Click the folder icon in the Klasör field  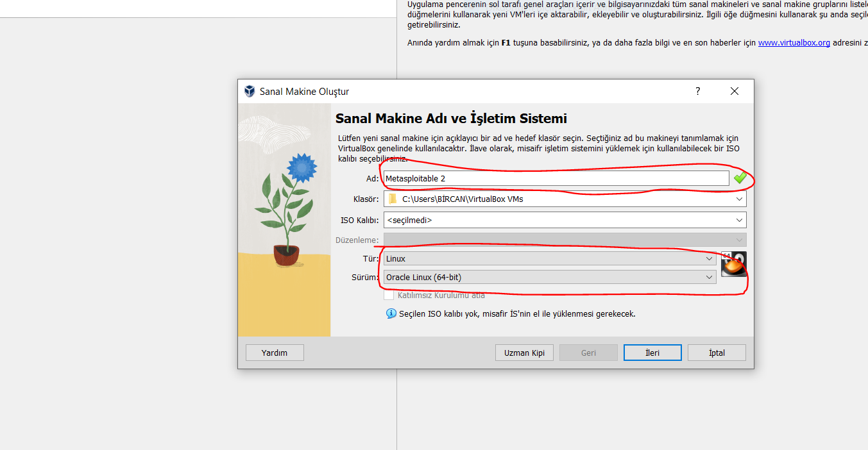pyautogui.click(x=393, y=199)
